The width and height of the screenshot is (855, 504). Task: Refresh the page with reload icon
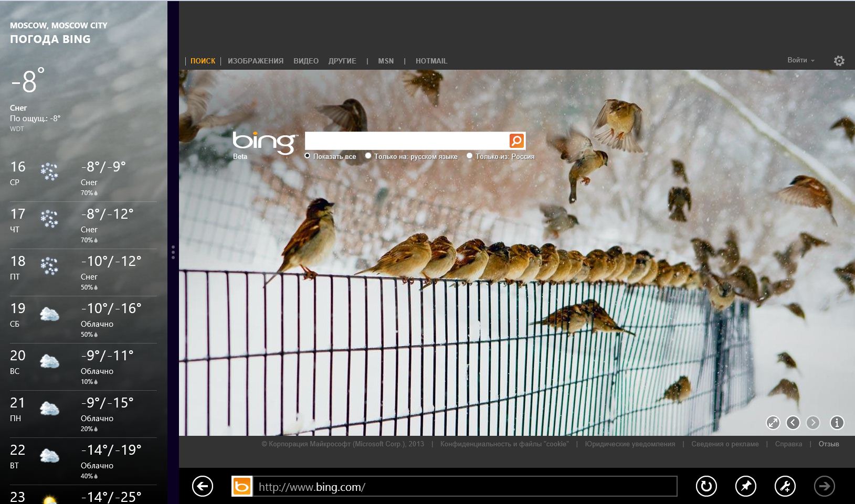click(706, 486)
